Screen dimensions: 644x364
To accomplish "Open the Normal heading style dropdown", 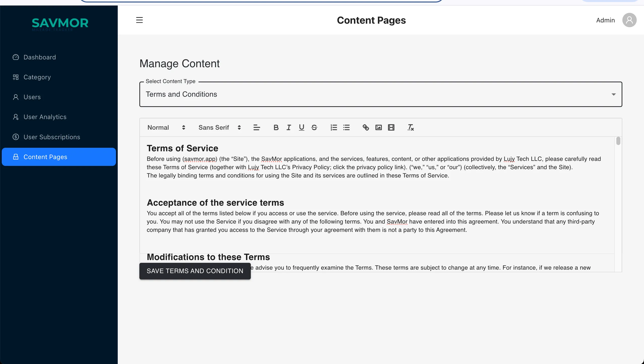I will coord(166,128).
